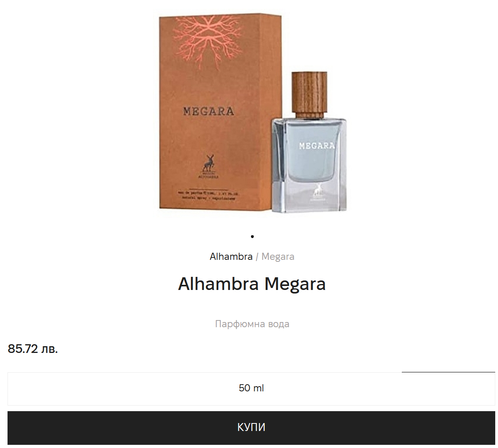Click the dark line above the size selector
The height and width of the screenshot is (448, 498).
(449, 372)
